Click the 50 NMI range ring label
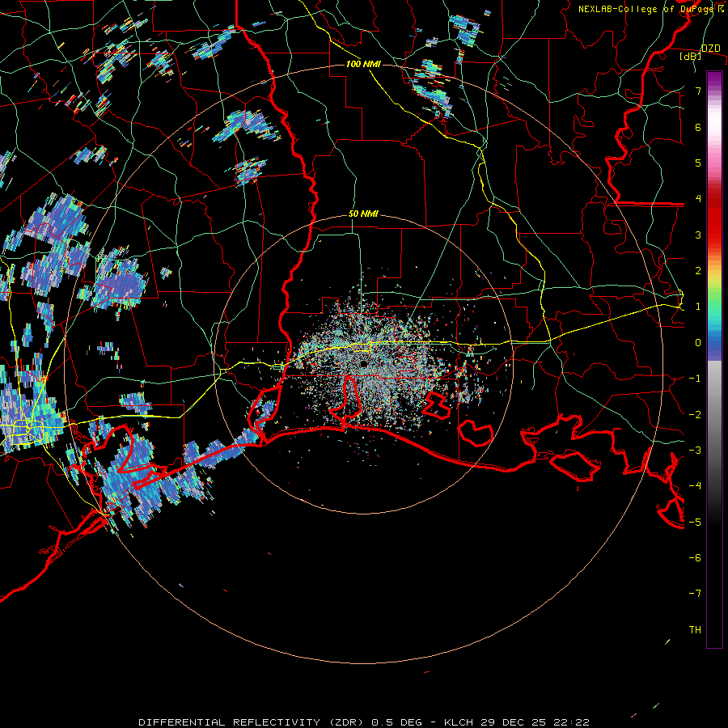This screenshot has height=728, width=728. 363,214
